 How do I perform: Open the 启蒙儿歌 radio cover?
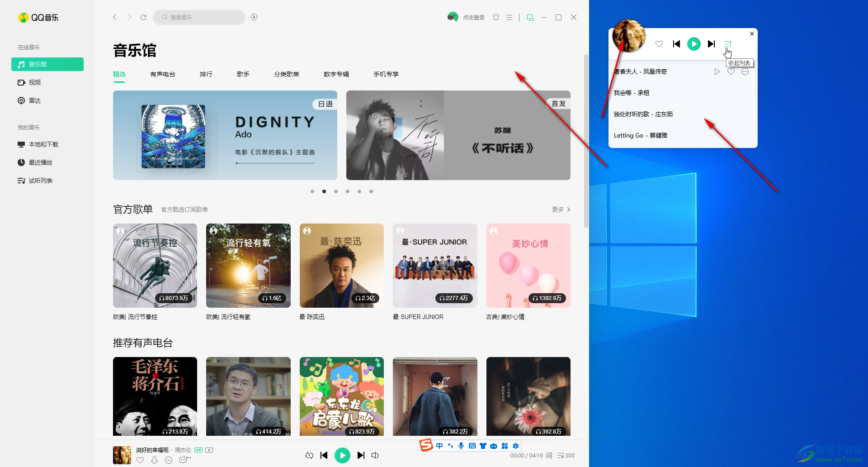342,396
